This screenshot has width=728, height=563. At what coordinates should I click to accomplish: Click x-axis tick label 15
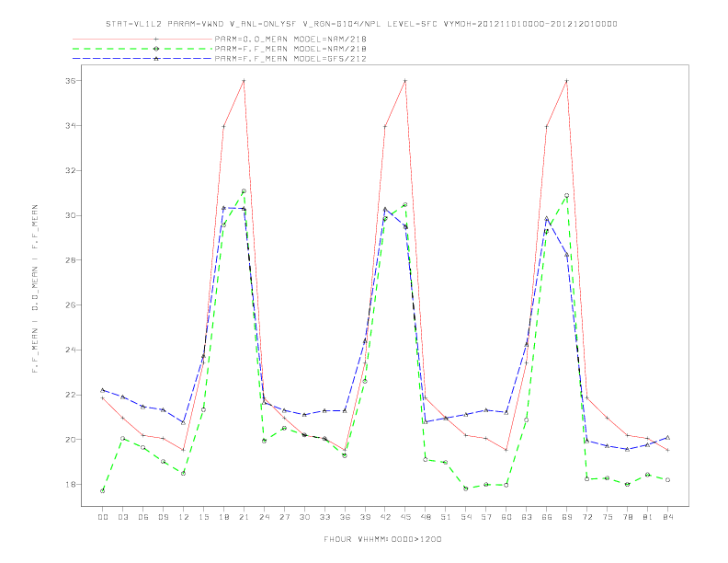[203, 517]
